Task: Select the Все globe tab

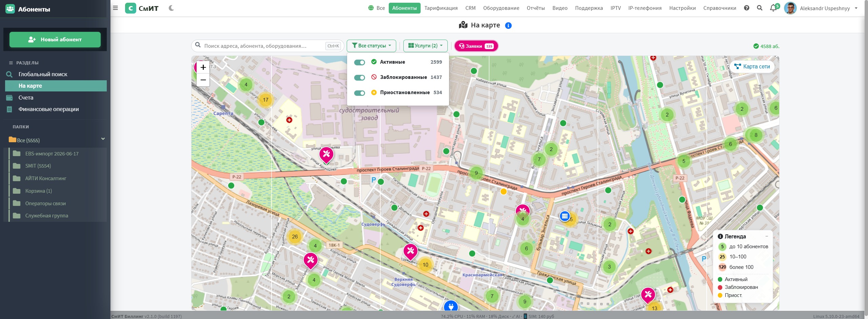Action: coord(377,8)
